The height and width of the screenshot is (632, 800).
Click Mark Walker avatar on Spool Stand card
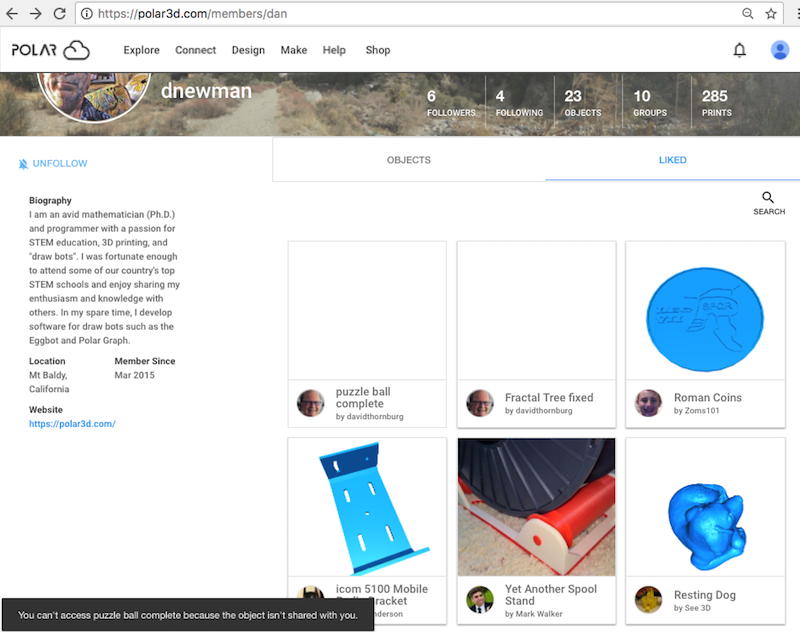[480, 599]
